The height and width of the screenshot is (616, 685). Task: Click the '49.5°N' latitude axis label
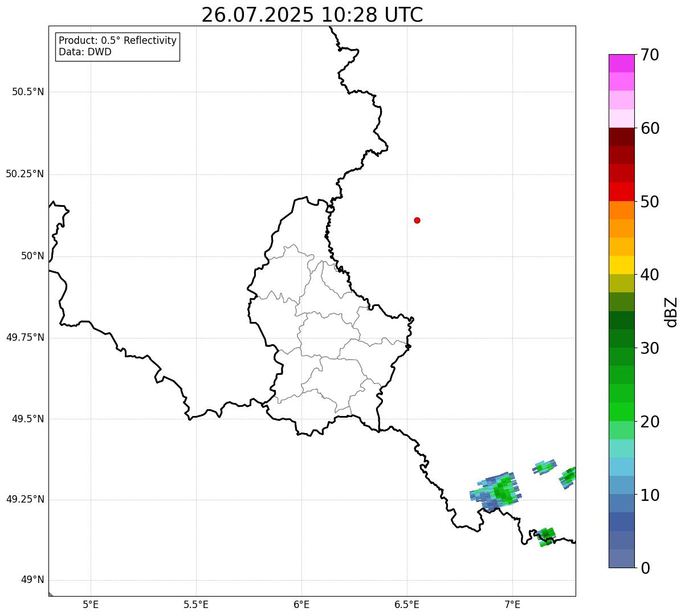(28, 419)
